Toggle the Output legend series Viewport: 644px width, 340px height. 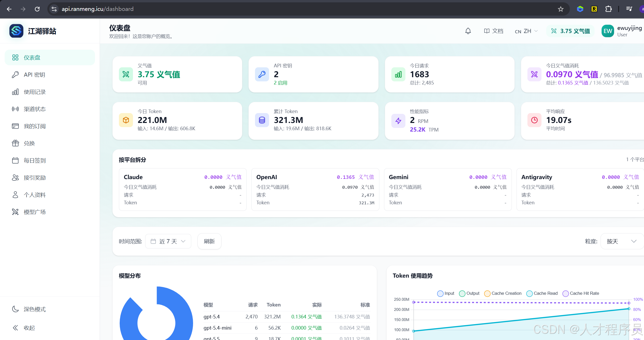pos(469,293)
